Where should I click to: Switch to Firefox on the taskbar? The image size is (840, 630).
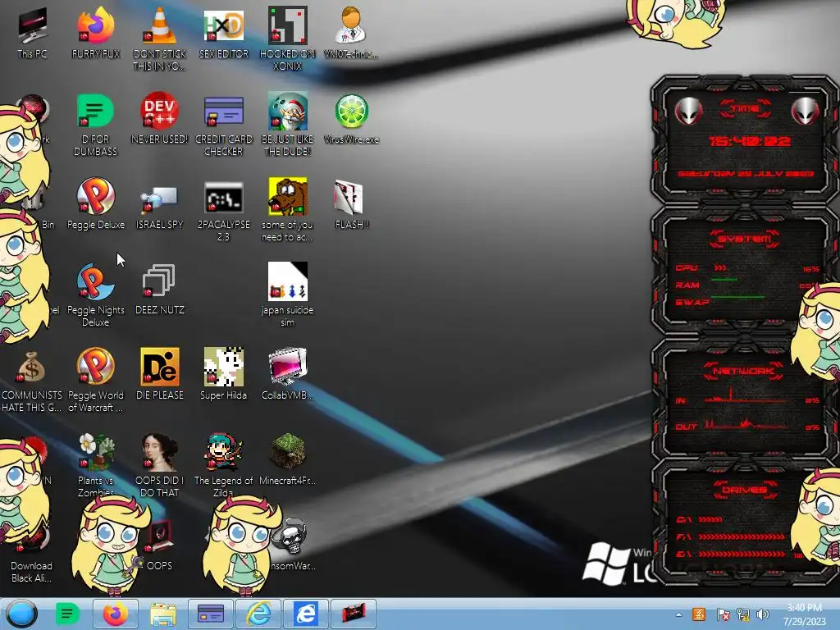[115, 614]
